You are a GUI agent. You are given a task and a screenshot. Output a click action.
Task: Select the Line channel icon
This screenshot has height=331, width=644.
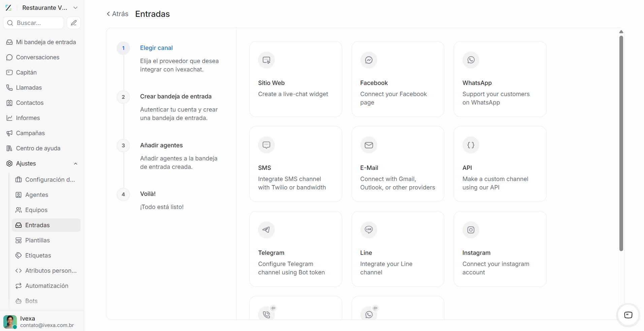369,230
